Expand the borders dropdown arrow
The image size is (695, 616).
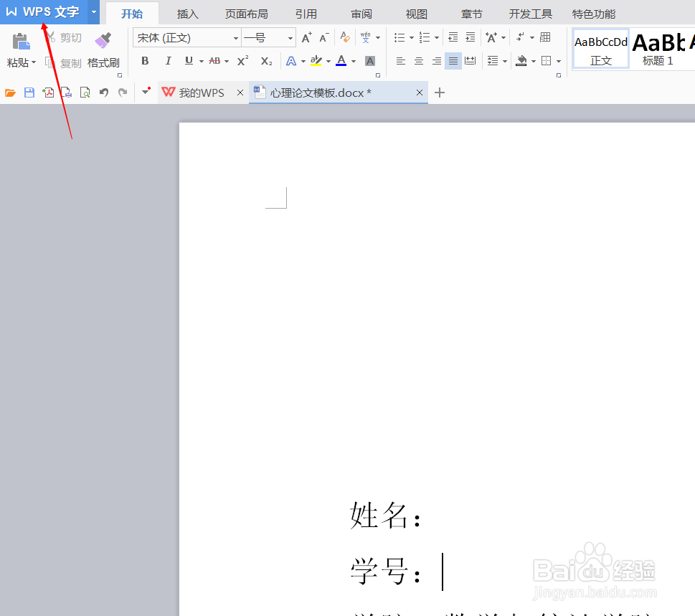559,61
